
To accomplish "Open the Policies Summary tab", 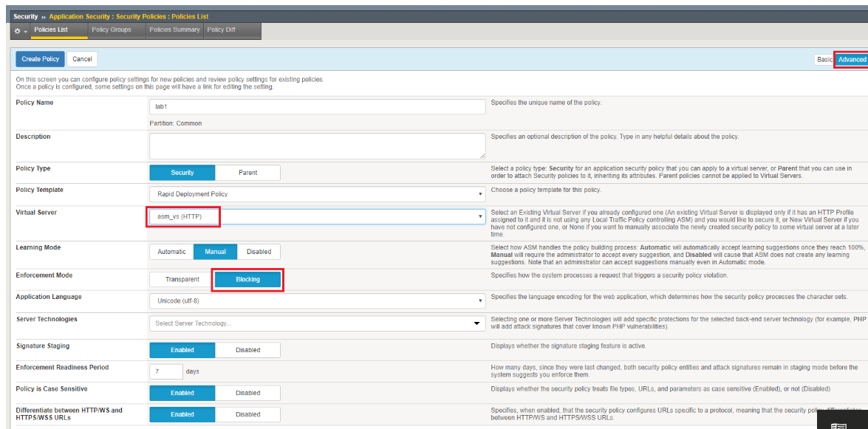I will coord(174,30).
